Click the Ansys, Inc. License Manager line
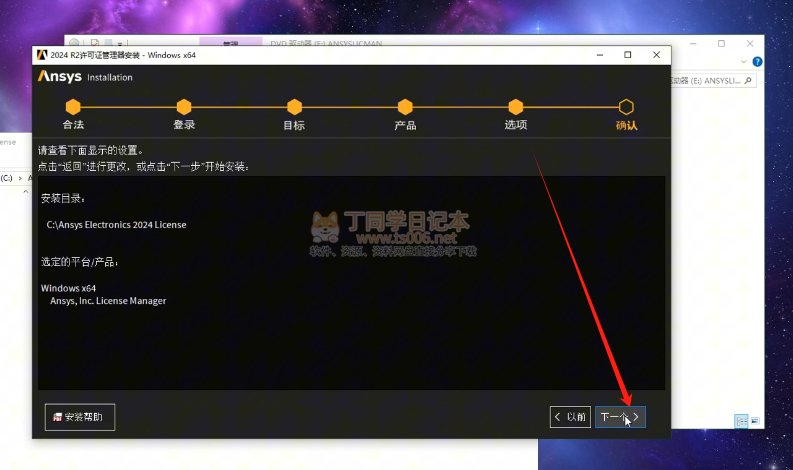This screenshot has width=793, height=470. pyautogui.click(x=108, y=301)
